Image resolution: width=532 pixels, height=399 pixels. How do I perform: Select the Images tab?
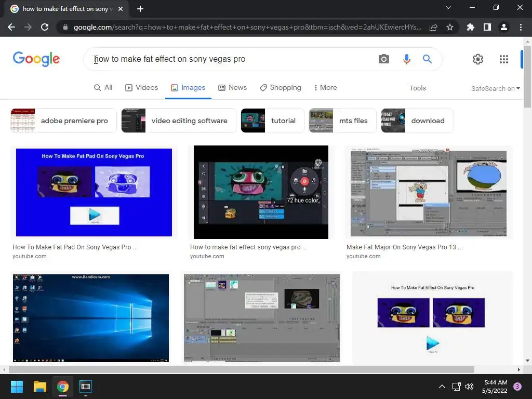click(x=188, y=87)
